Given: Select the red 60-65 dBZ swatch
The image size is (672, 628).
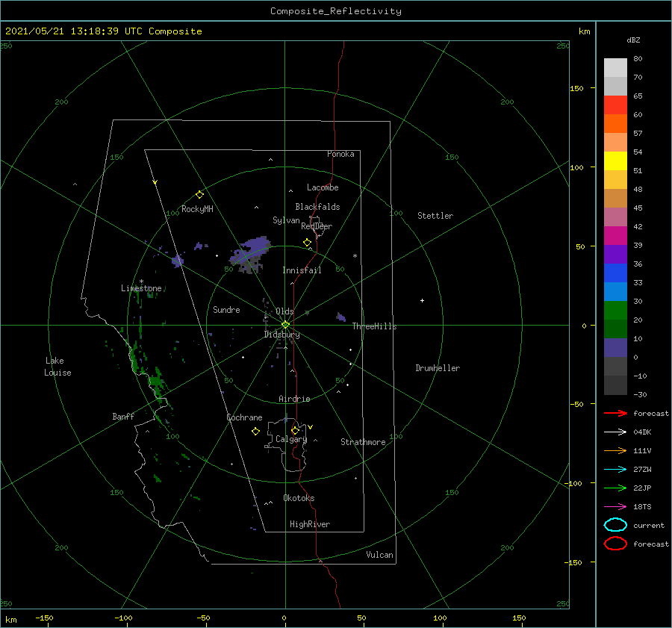Looking at the screenshot, I should (615, 105).
